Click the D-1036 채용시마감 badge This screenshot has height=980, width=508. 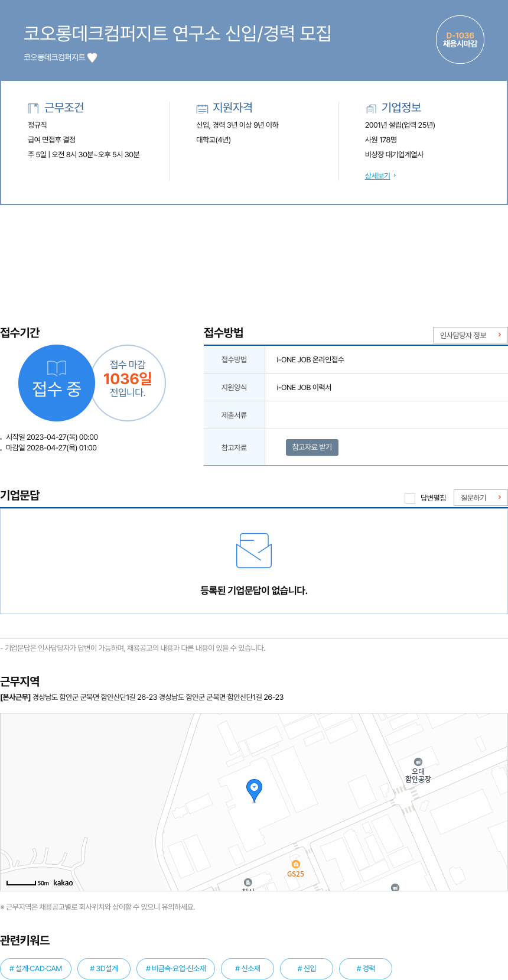pos(460,40)
